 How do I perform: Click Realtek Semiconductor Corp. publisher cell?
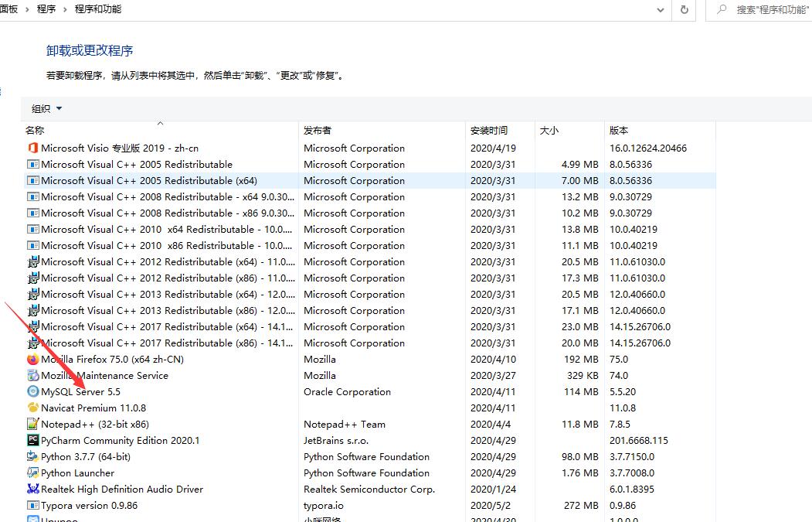369,489
